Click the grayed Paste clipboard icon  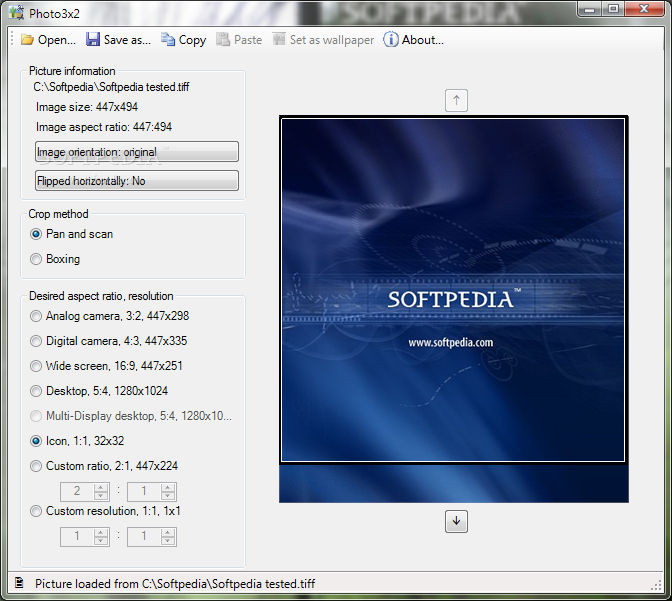click(x=223, y=39)
